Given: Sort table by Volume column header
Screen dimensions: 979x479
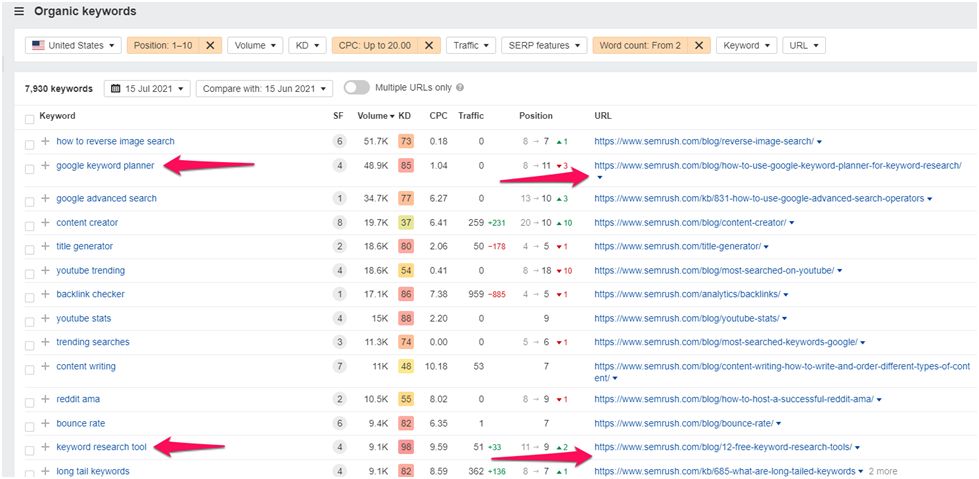Looking at the screenshot, I should click(375, 116).
